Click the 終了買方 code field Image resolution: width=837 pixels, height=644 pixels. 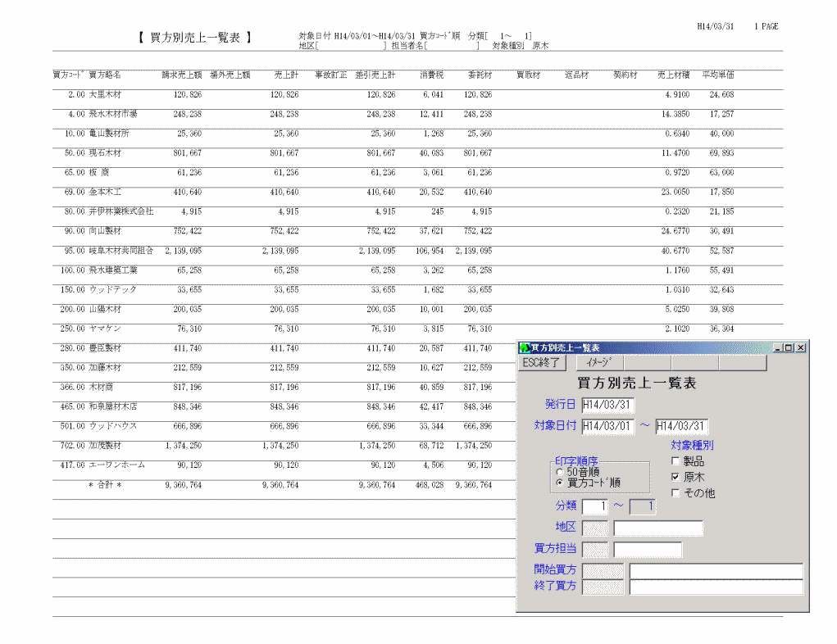click(x=603, y=587)
